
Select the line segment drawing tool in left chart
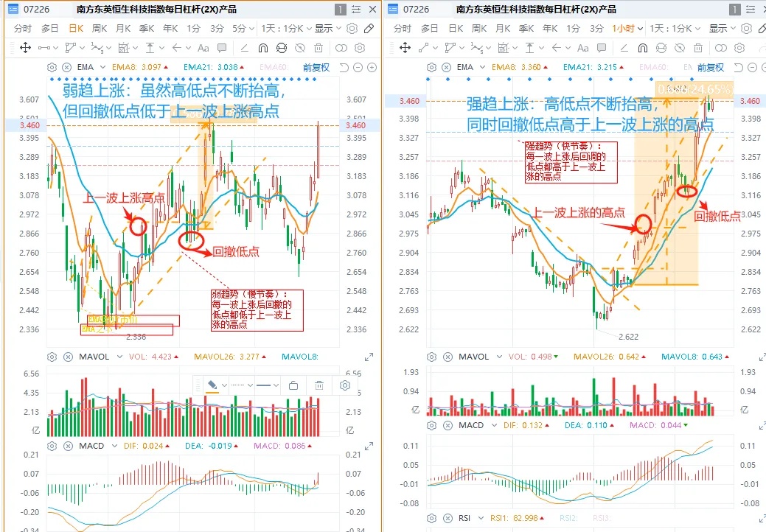(44, 48)
